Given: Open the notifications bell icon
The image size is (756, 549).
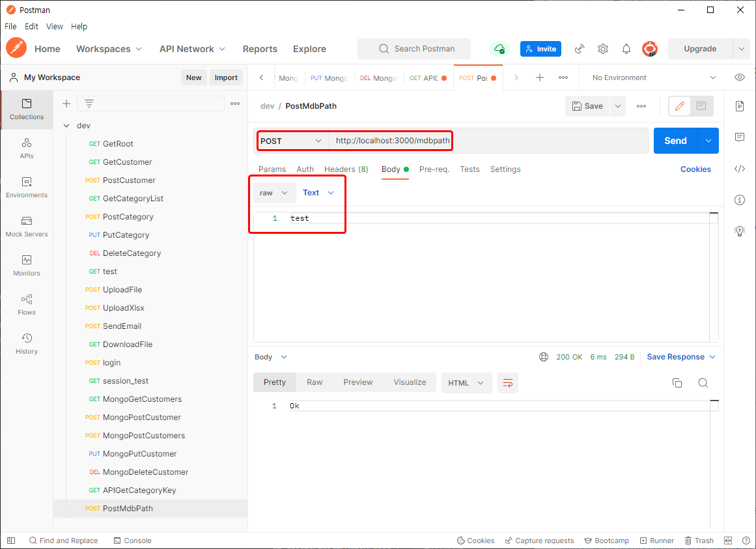Looking at the screenshot, I should click(626, 49).
